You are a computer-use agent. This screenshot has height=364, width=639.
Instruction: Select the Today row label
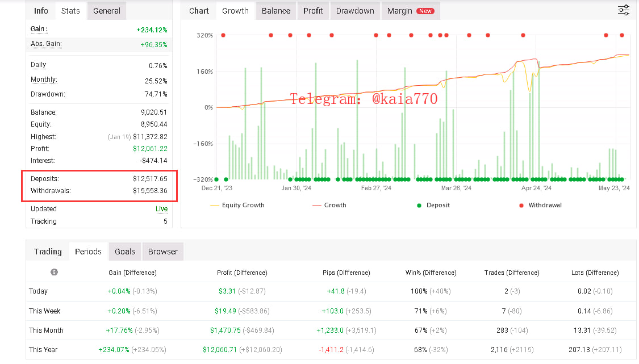38,291
